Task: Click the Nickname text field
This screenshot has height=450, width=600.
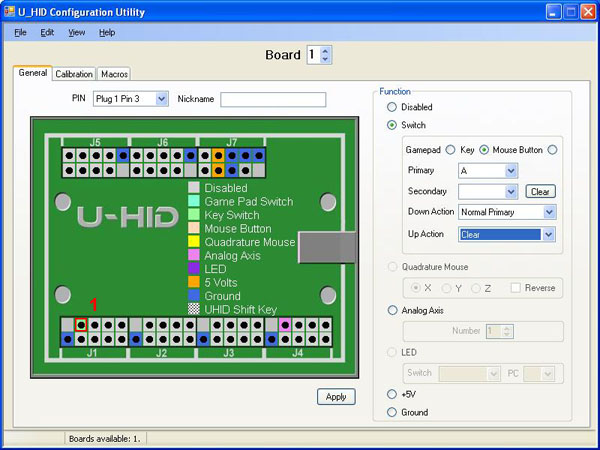Action: coord(273,99)
